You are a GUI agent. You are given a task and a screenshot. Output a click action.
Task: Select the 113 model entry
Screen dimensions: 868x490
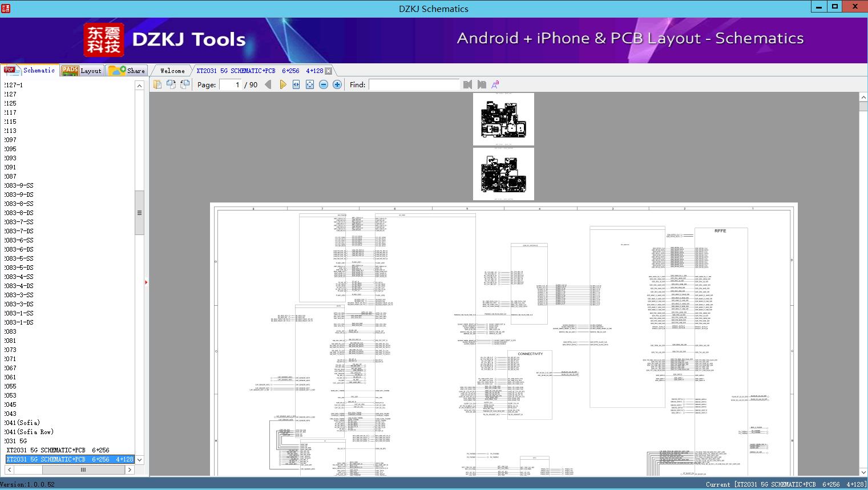tap(11, 131)
